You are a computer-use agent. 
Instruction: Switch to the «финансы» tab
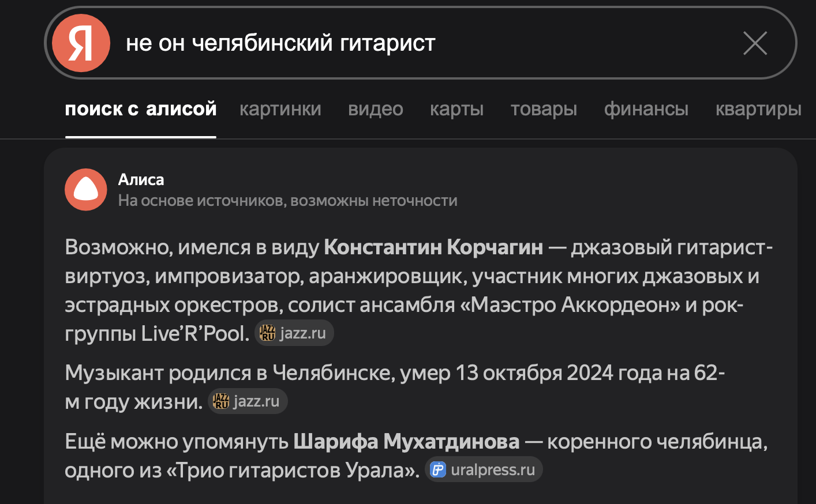click(646, 109)
